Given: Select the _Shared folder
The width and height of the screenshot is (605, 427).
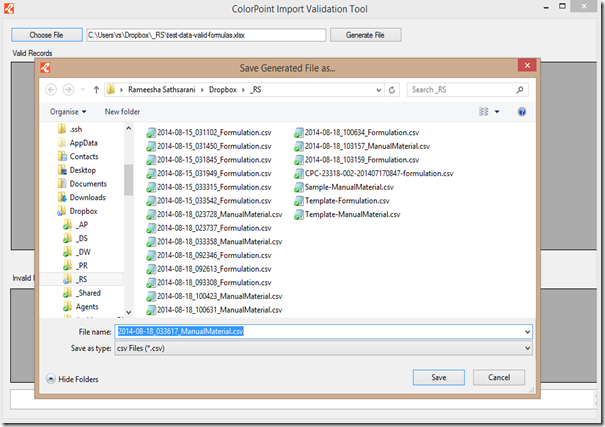Looking at the screenshot, I should click(x=82, y=293).
